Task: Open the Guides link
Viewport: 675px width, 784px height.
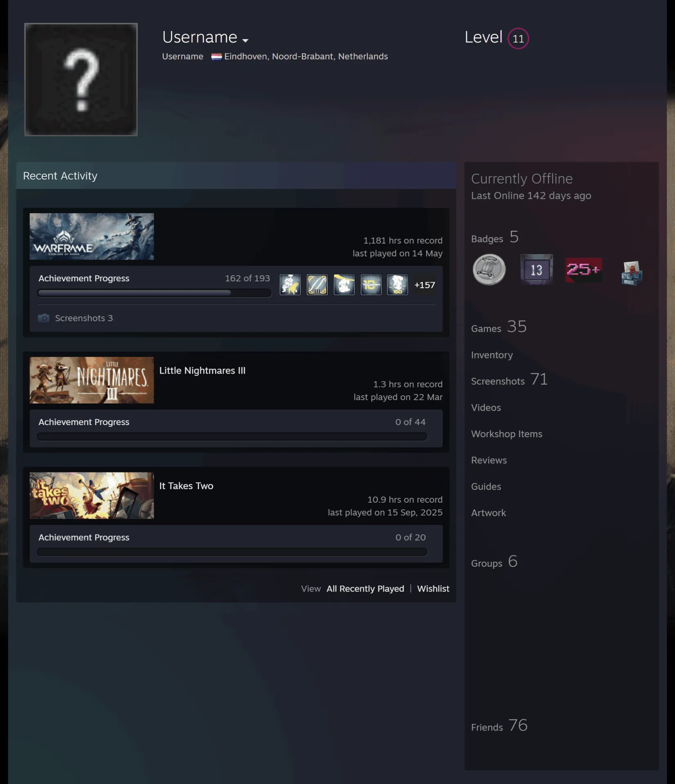Action: [x=486, y=487]
